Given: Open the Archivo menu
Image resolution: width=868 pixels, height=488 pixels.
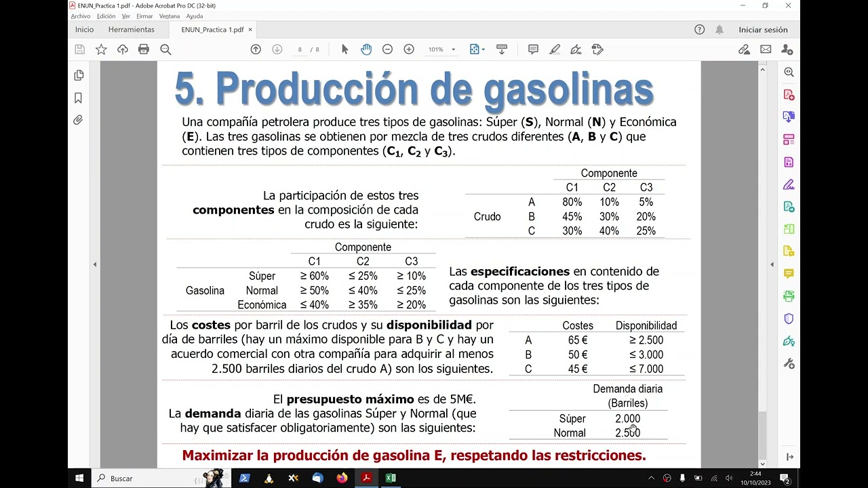Looking at the screenshot, I should (81, 16).
